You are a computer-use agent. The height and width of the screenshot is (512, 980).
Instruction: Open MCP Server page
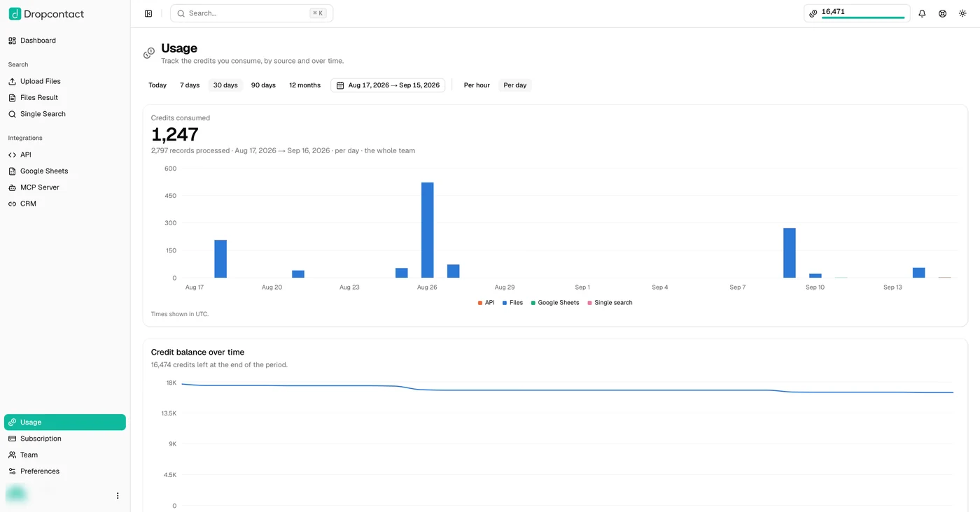tap(65, 187)
